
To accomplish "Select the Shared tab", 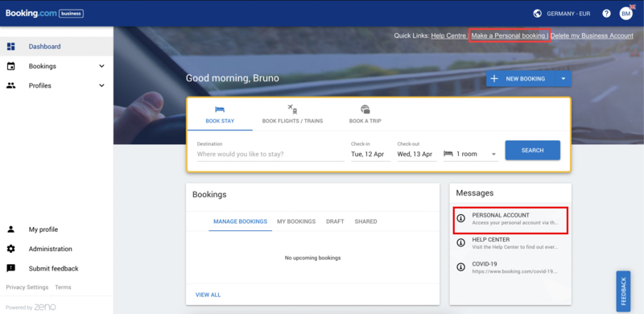I will pos(365,221).
